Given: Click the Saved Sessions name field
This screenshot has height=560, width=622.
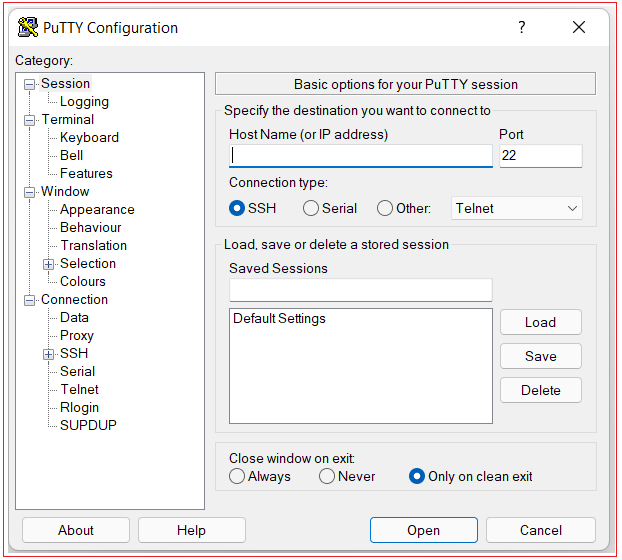Looking at the screenshot, I should [x=361, y=290].
